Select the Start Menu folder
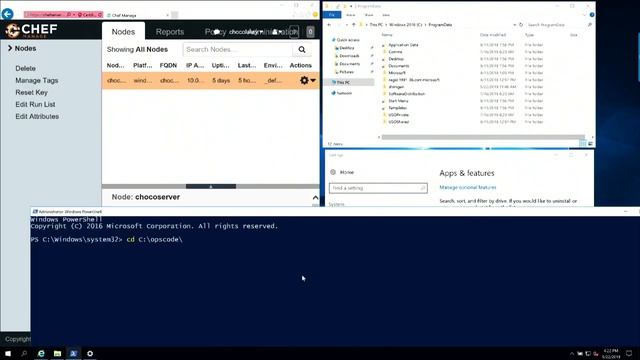Viewport: 640px width, 360px height. (396, 101)
